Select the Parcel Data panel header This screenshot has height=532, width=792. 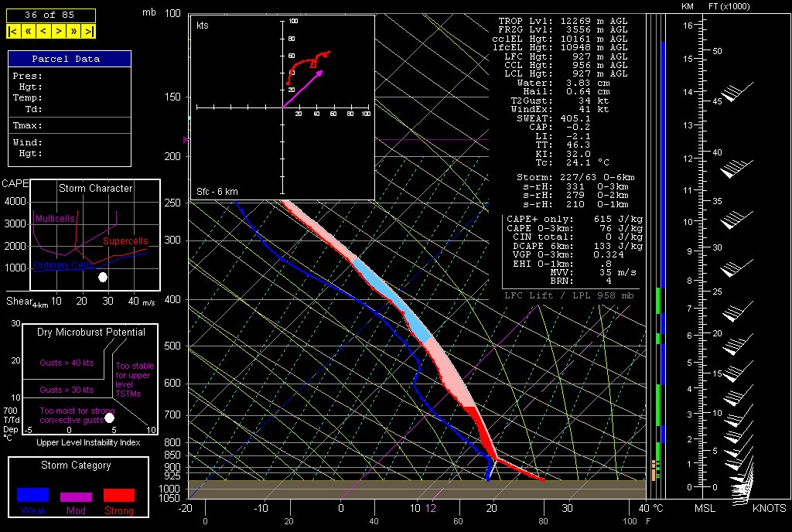click(x=70, y=59)
